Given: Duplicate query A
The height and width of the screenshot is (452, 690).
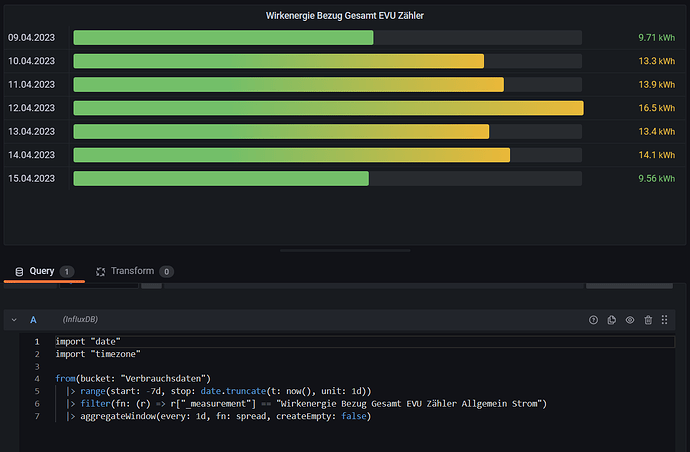Looking at the screenshot, I should [612, 320].
